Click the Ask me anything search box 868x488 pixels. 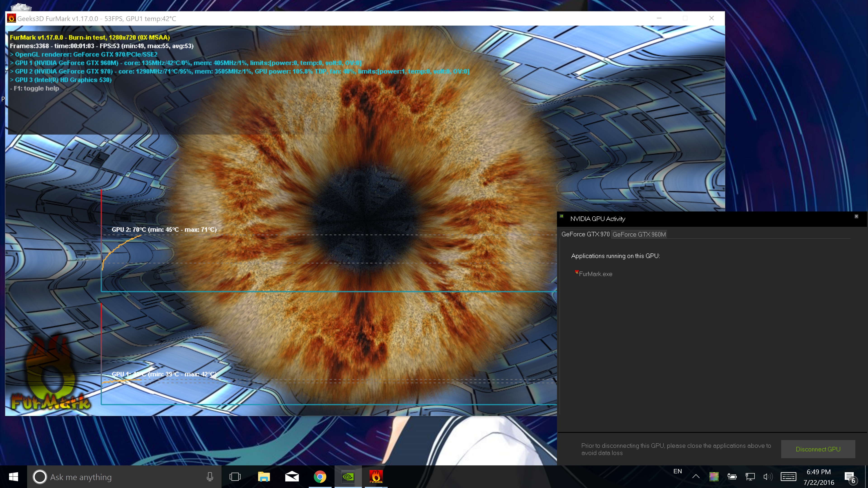[x=124, y=477]
